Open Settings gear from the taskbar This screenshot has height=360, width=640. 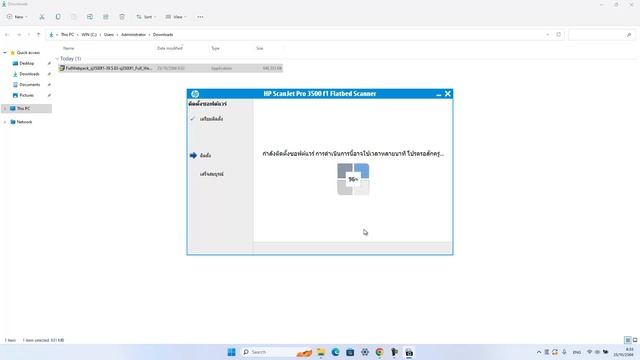[365, 352]
